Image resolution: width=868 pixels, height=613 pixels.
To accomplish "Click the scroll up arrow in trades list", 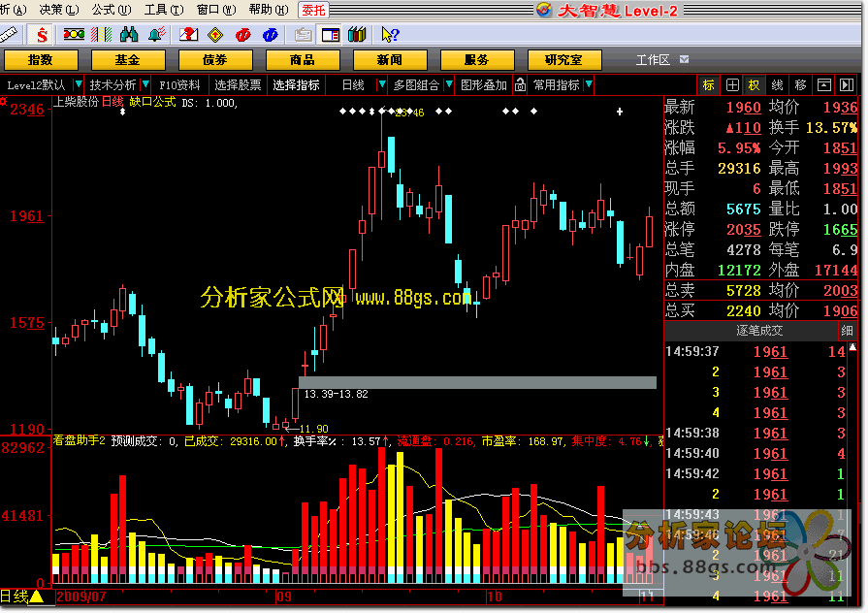I will [852, 347].
